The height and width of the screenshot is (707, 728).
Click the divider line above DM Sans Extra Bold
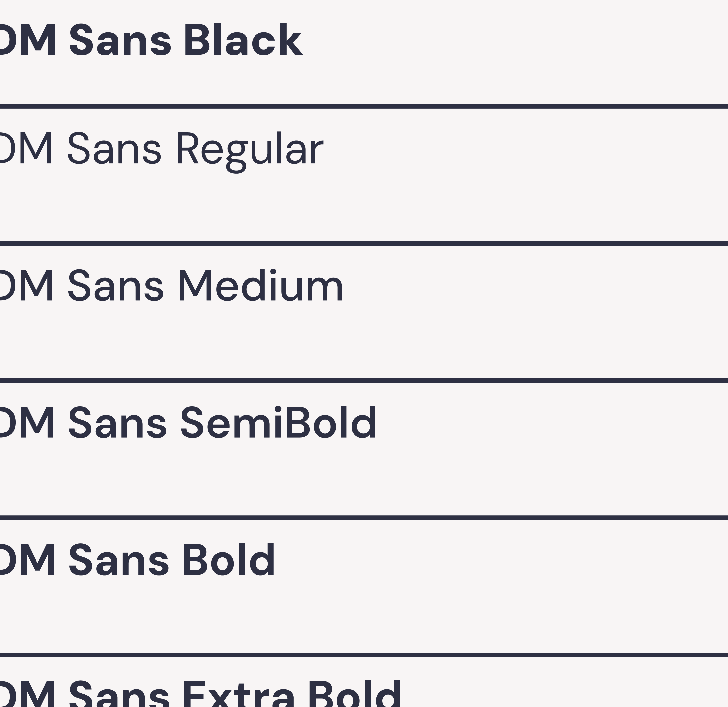coord(364,655)
